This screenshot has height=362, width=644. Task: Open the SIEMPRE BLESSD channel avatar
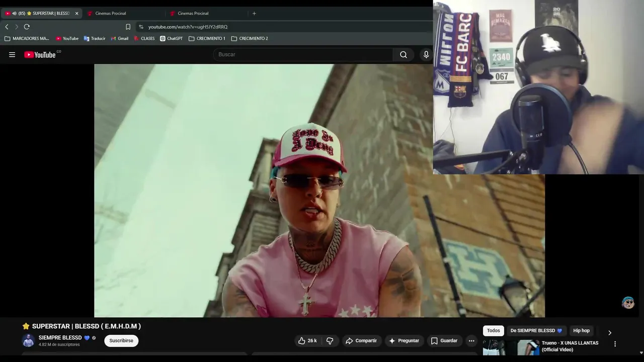(x=28, y=340)
